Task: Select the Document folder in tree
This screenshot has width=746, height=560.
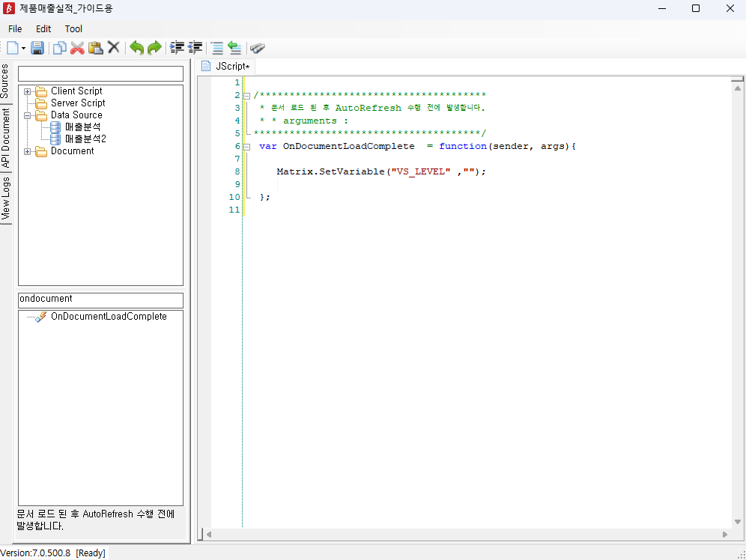Action: tap(73, 150)
